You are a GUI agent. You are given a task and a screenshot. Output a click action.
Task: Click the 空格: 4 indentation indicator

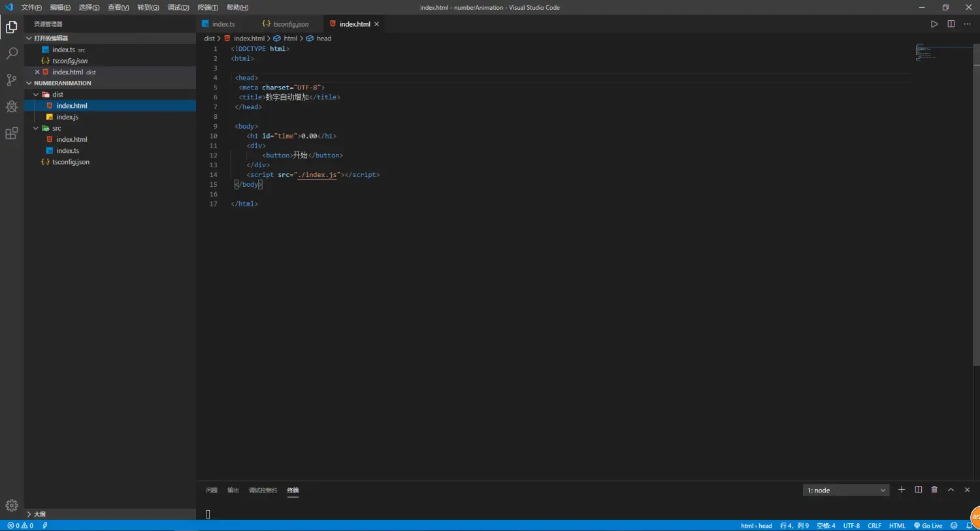(x=826, y=526)
